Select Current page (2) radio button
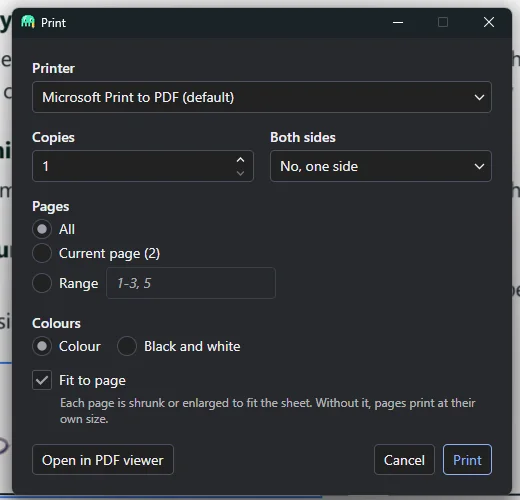This screenshot has height=500, width=520. tap(42, 253)
